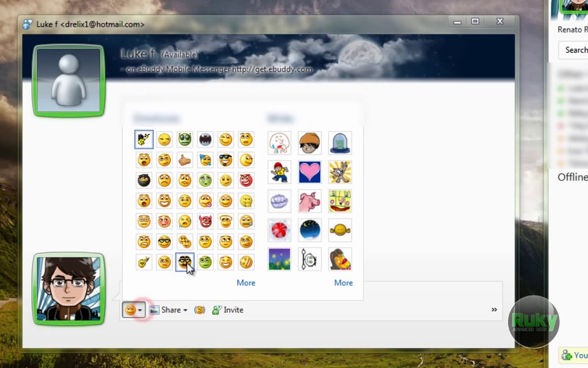Send the dancing cat sunburst wink
Image resolution: width=588 pixels, height=368 pixels.
tap(340, 172)
